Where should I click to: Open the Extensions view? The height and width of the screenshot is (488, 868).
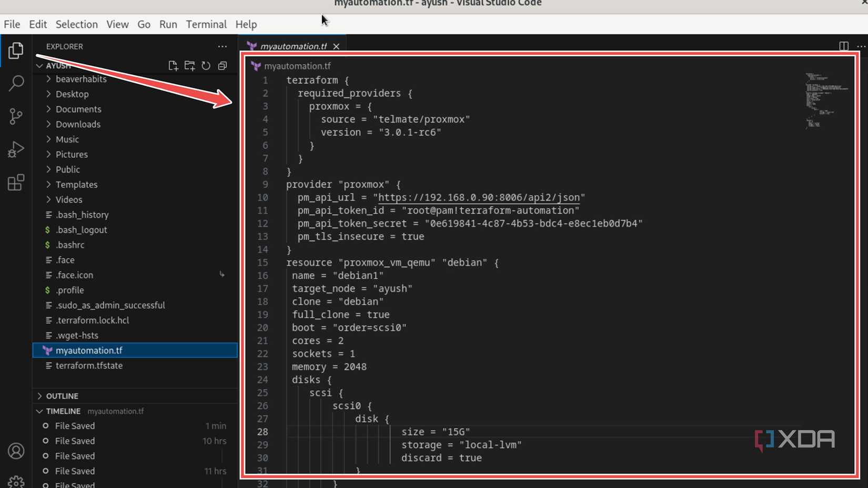tap(16, 182)
